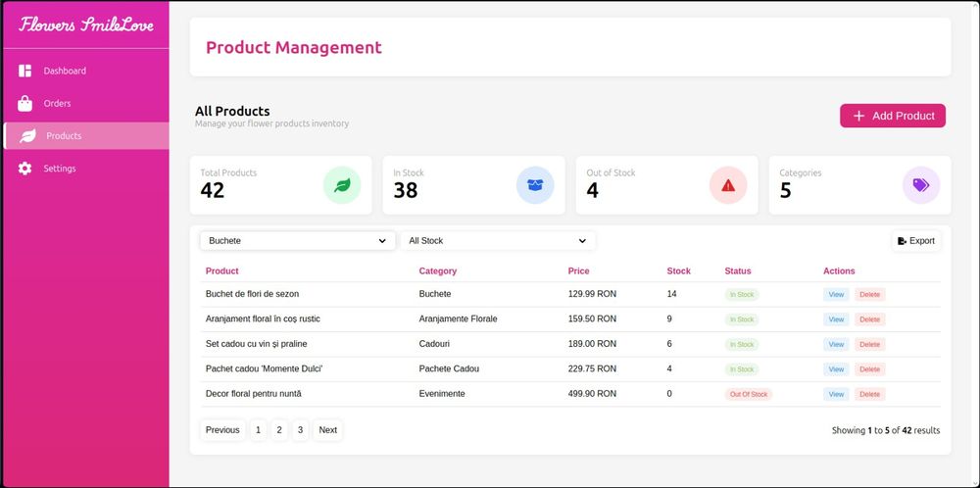Viewport: 980px width, 488px height.
Task: View Pachet cadou 'Momente Dulci'
Action: click(836, 369)
